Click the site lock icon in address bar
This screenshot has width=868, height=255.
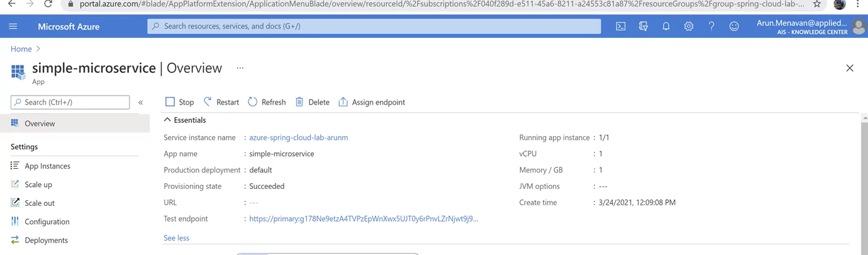pyautogui.click(x=70, y=4)
